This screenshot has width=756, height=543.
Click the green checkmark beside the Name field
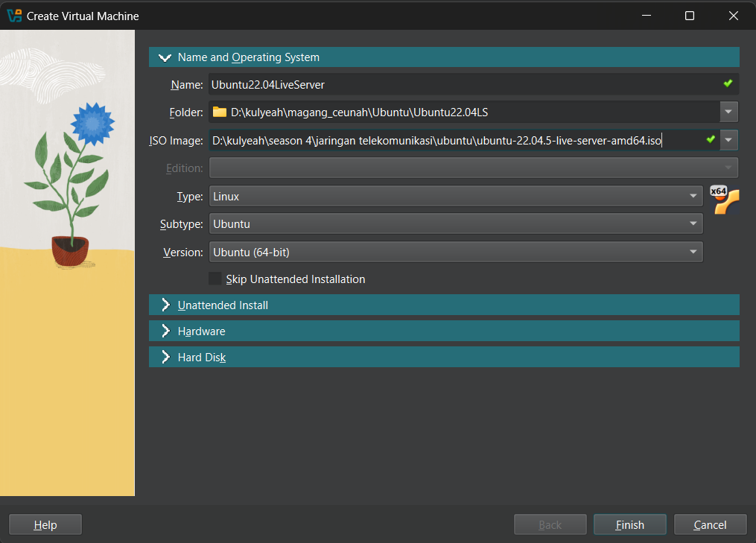(x=728, y=83)
